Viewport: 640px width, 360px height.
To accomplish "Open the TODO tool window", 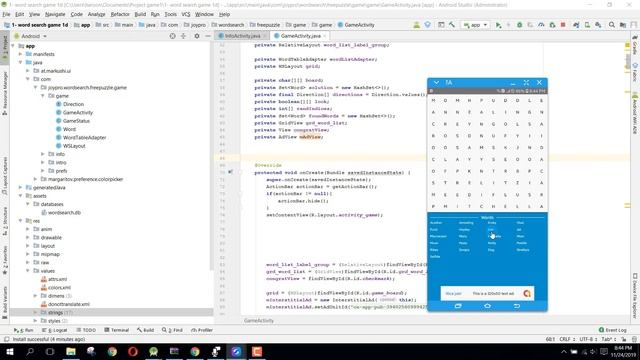I will [85, 330].
